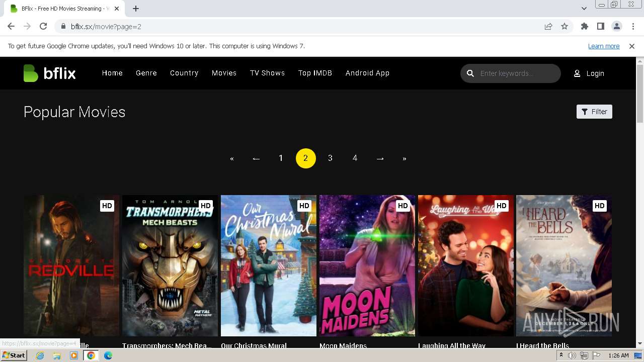This screenshot has width=644, height=362.
Task: Open Chrome profile avatar
Action: 617,27
